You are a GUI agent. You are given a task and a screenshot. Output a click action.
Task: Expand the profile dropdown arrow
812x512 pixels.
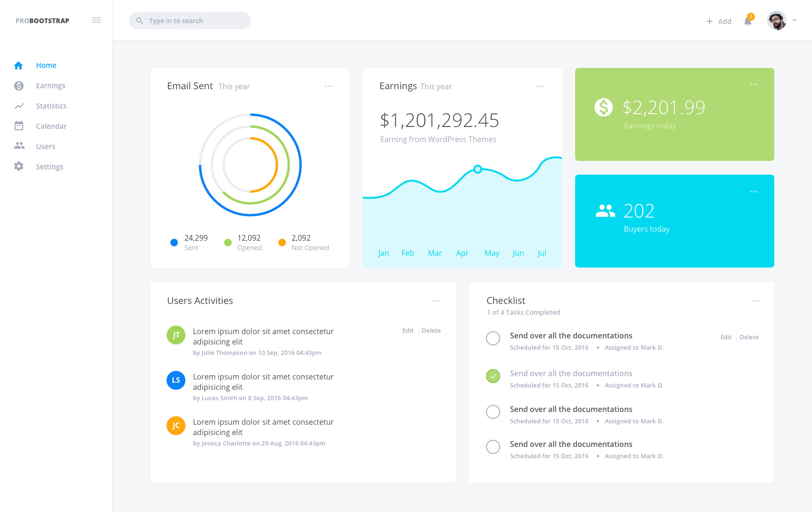click(795, 21)
